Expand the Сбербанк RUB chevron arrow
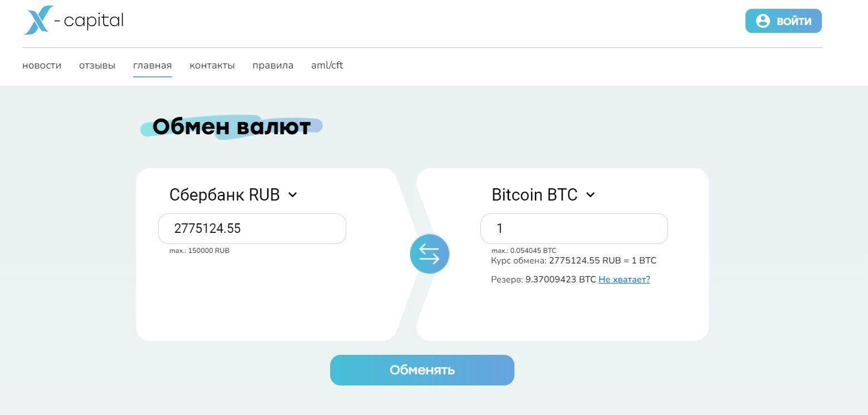 293,195
